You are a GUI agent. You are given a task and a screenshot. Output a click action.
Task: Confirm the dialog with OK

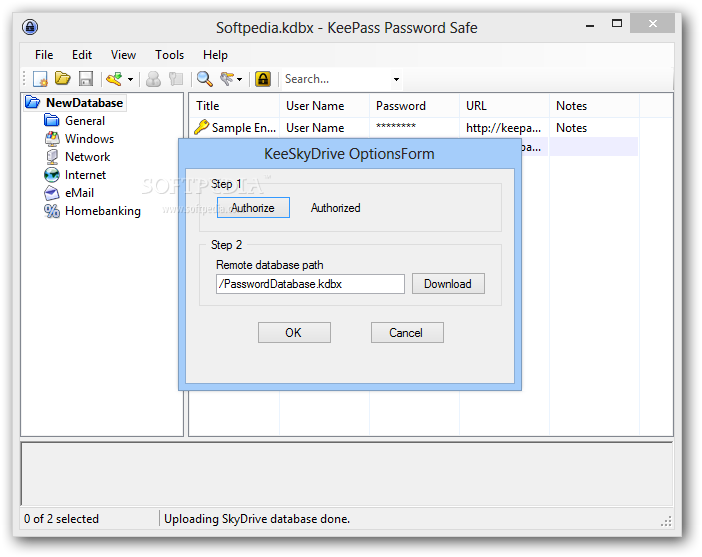tap(294, 333)
